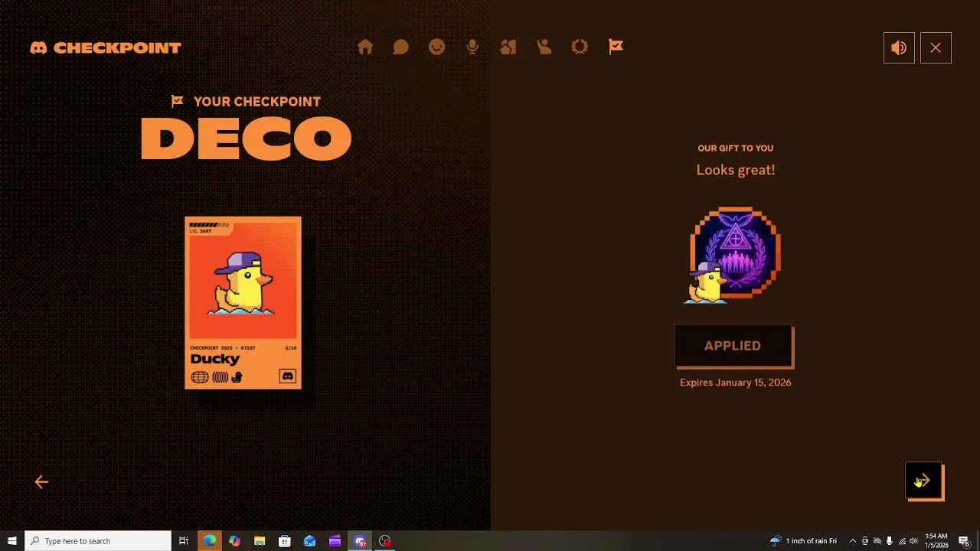Open the rain weather widget
The image size is (980, 551).
[803, 541]
